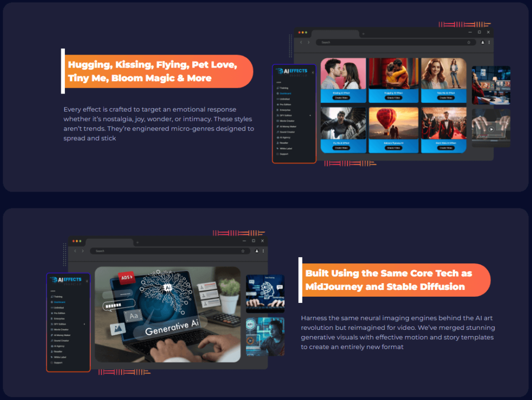The width and height of the screenshot is (532, 400).
Task: Open API man at screens thumbnail
Action: (x=265, y=337)
